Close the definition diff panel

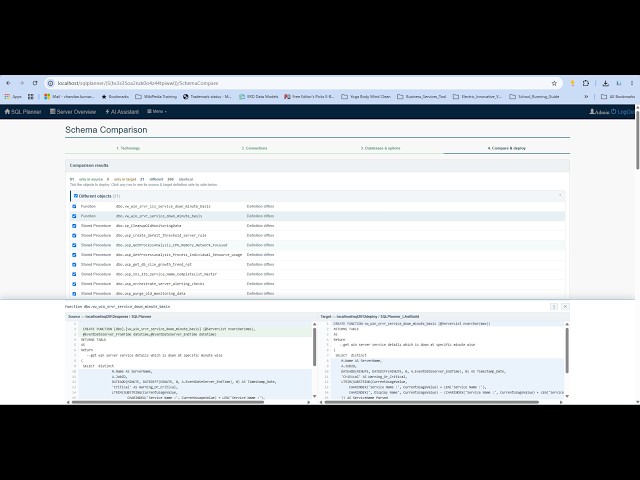click(565, 307)
